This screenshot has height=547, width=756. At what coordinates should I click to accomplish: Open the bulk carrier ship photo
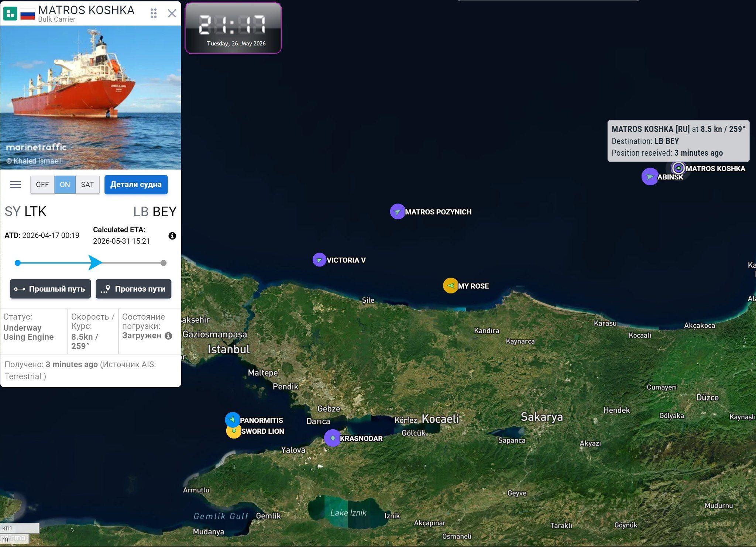point(90,97)
